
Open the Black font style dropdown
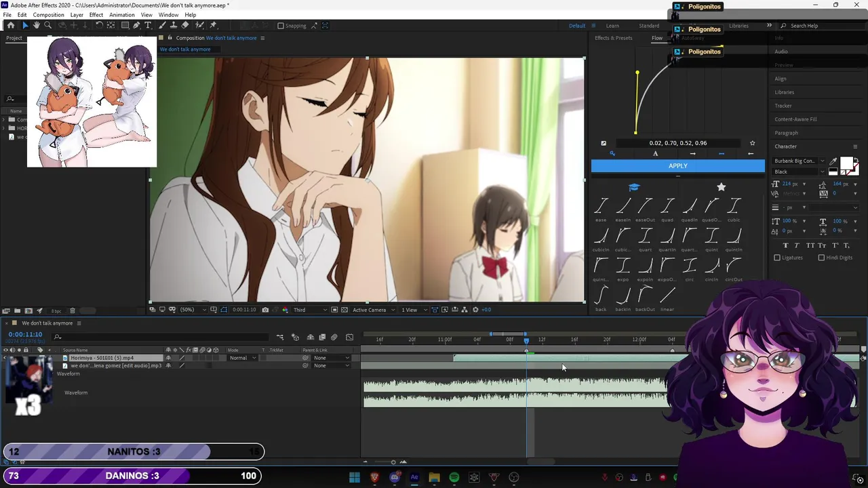[x=799, y=171]
